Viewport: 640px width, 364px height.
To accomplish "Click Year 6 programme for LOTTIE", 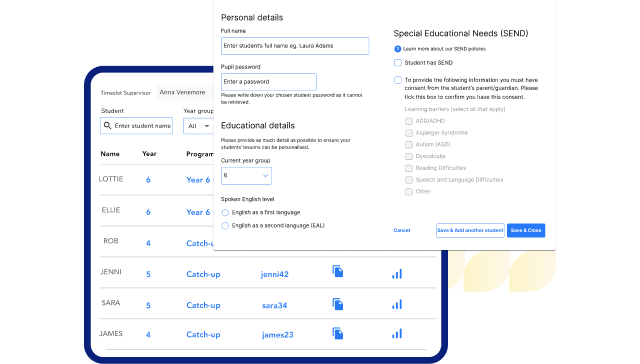I will tap(198, 180).
